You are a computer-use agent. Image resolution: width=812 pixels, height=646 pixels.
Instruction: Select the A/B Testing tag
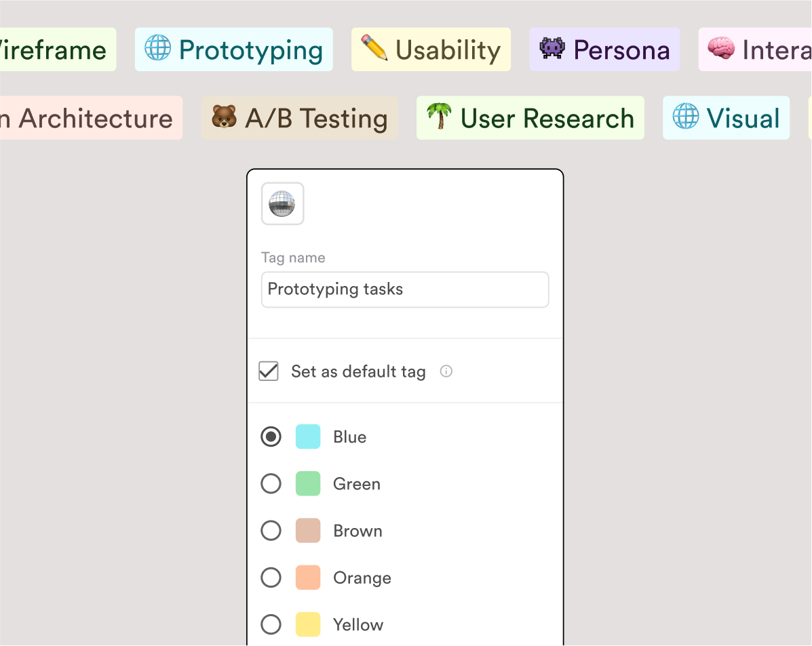[x=300, y=118]
